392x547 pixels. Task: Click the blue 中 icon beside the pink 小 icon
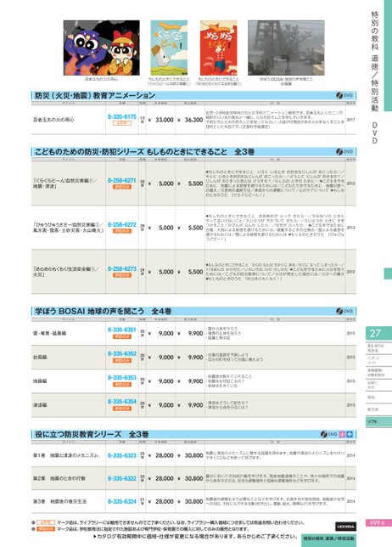350,434
